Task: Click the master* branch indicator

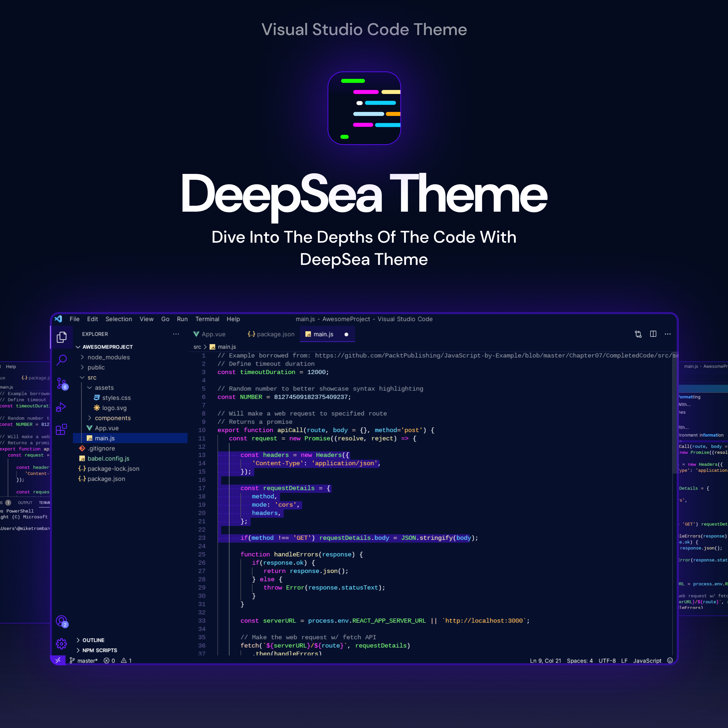Action: 84,661
